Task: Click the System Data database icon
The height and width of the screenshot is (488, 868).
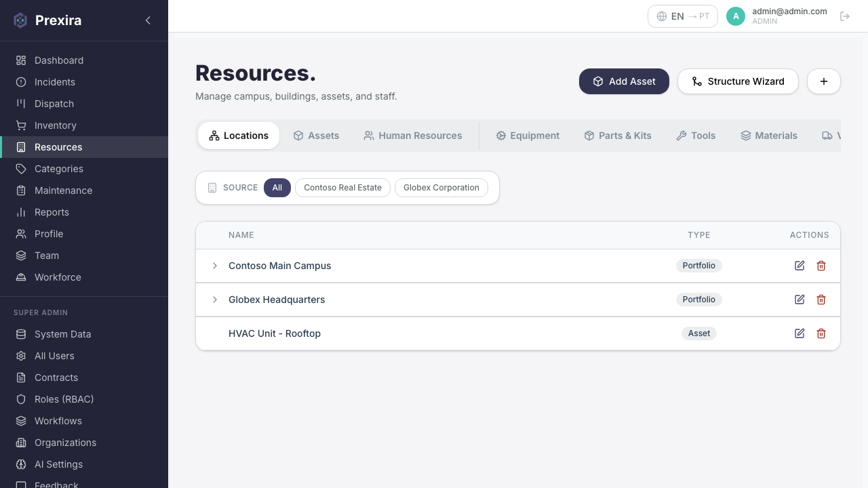Action: pyautogui.click(x=21, y=334)
